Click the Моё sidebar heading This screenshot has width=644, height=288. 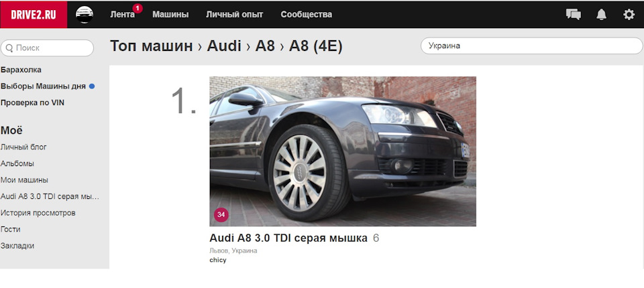point(11,131)
